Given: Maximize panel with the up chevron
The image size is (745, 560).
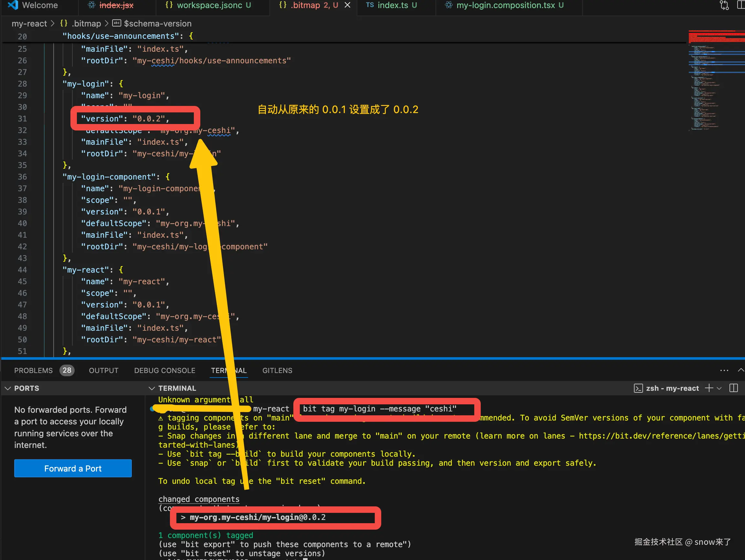Looking at the screenshot, I should pos(740,370).
